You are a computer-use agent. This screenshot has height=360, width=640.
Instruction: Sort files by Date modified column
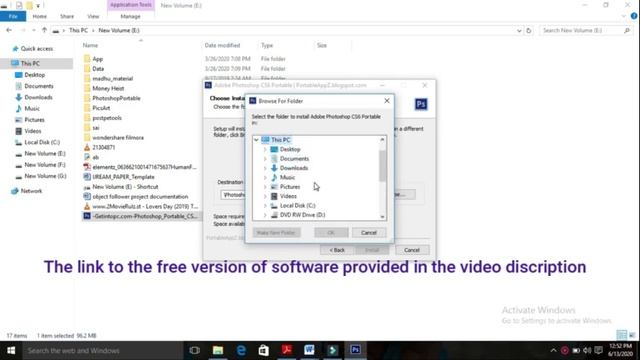point(222,45)
